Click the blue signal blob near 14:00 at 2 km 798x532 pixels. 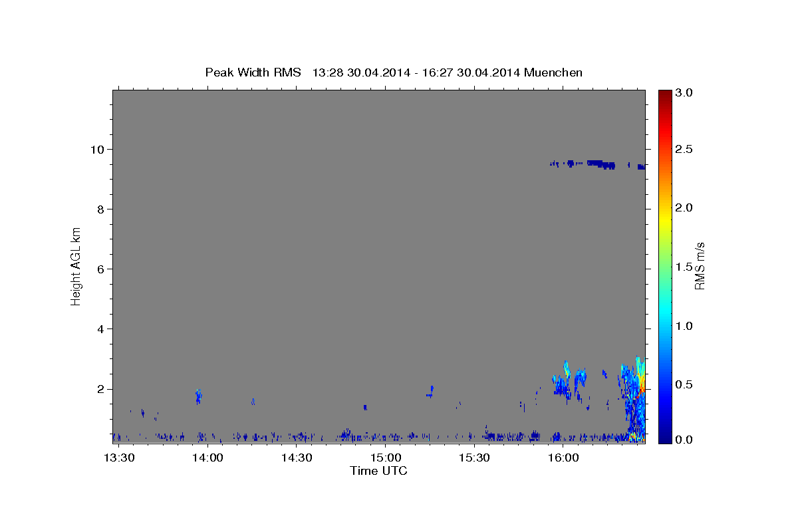point(198,397)
